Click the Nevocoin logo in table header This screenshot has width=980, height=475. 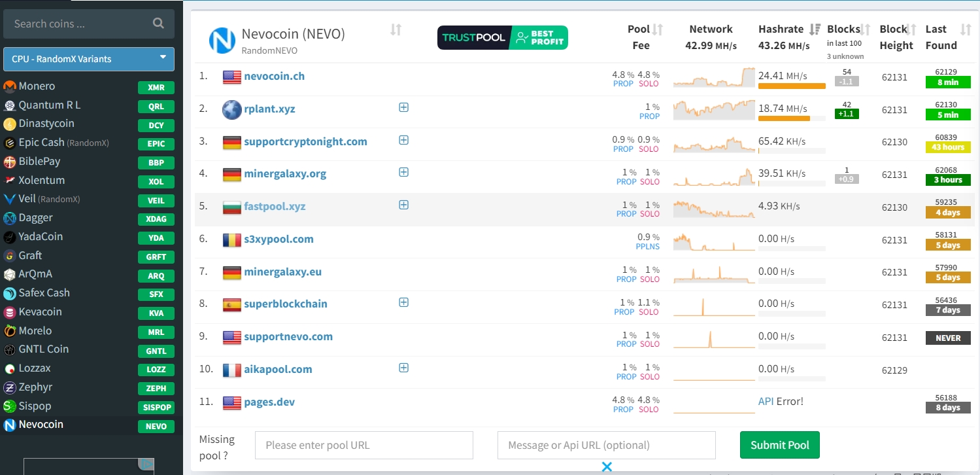coord(222,41)
